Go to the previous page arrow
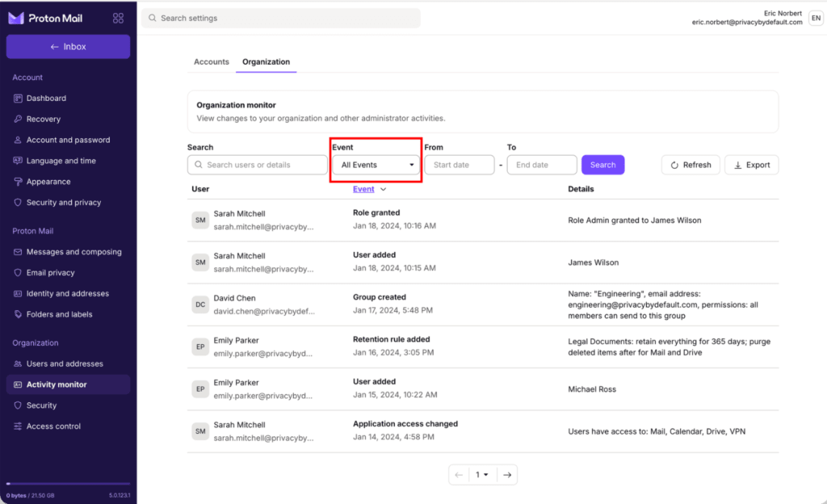Viewport: 827px width, 504px height. 459,475
